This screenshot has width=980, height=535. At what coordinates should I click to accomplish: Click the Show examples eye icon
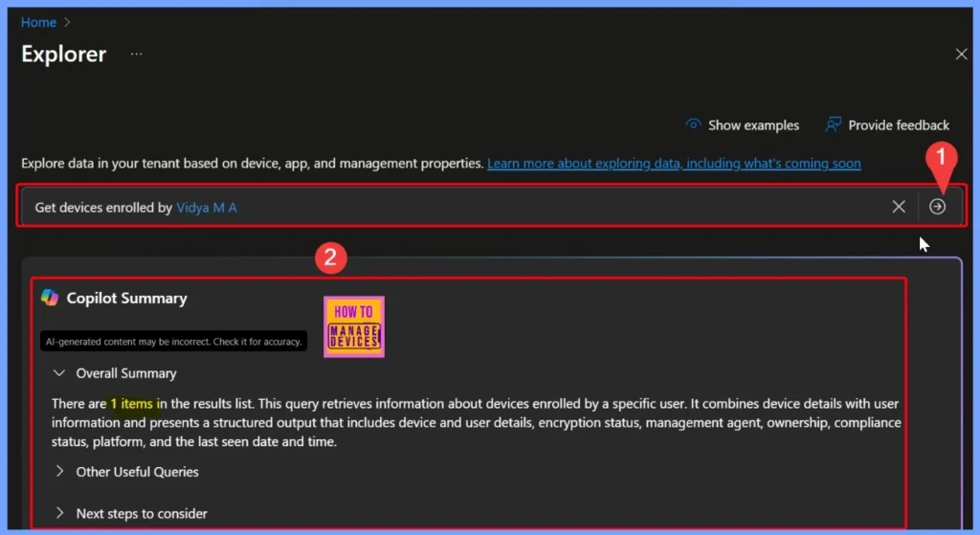pyautogui.click(x=693, y=124)
